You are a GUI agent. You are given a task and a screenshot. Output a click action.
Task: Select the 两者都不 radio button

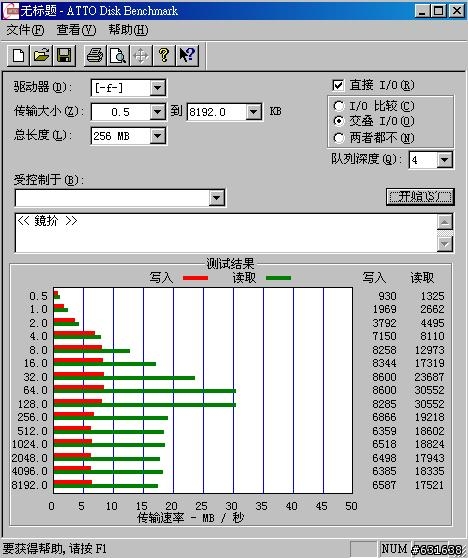point(339,138)
